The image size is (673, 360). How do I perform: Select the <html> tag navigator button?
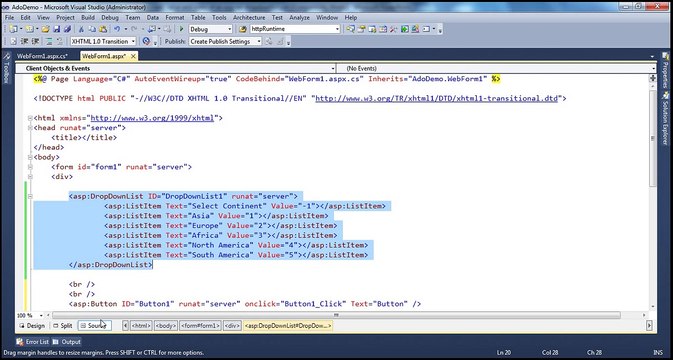tap(141, 326)
